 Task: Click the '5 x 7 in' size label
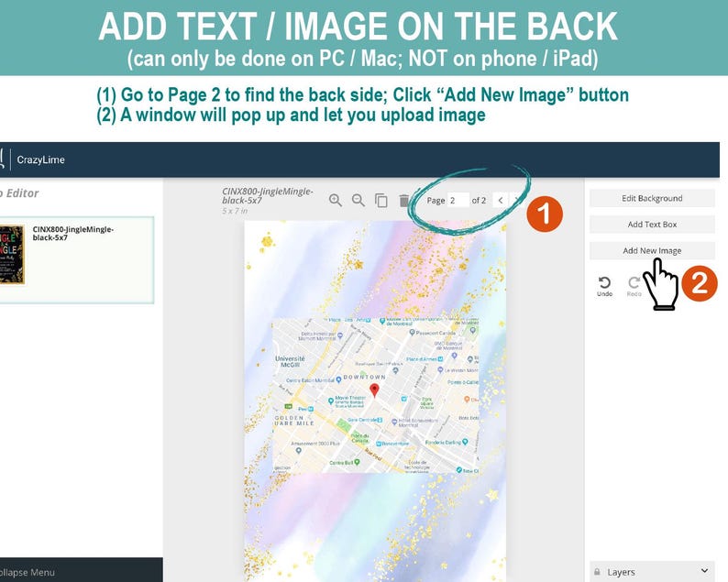(x=235, y=211)
